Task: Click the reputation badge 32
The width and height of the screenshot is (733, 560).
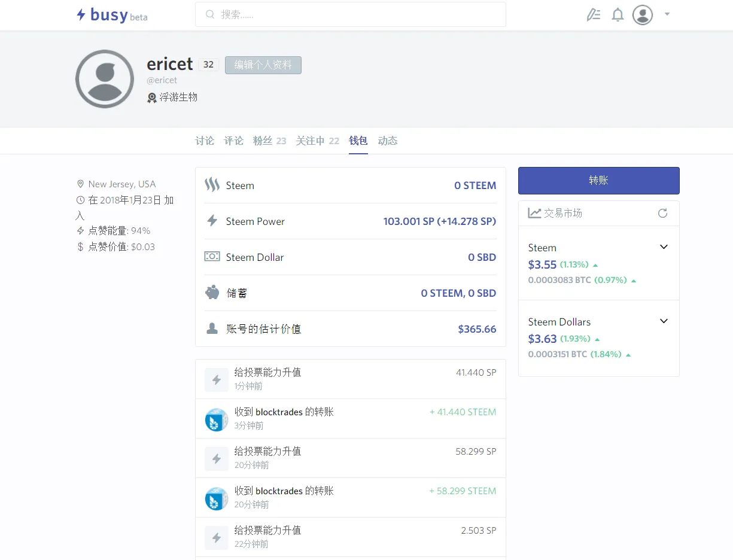Action: point(208,65)
